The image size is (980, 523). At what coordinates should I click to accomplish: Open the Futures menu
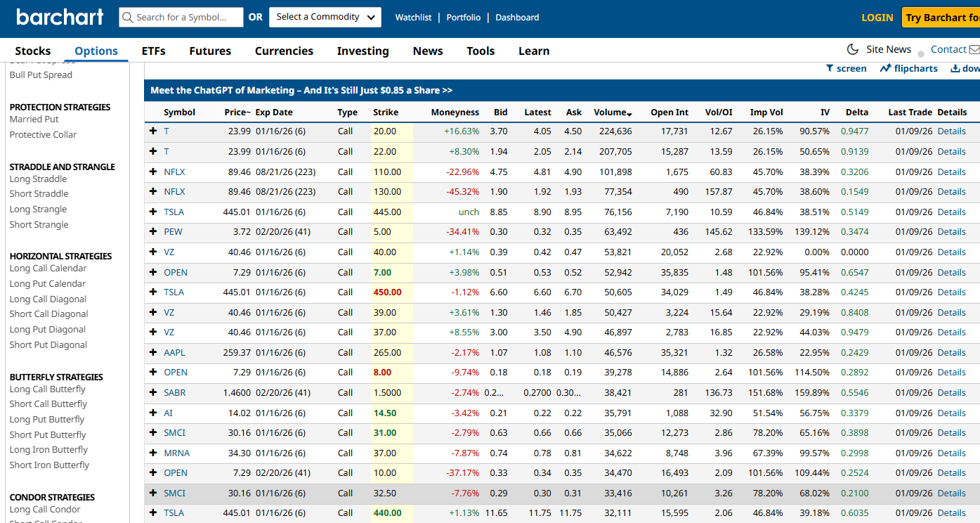[210, 51]
